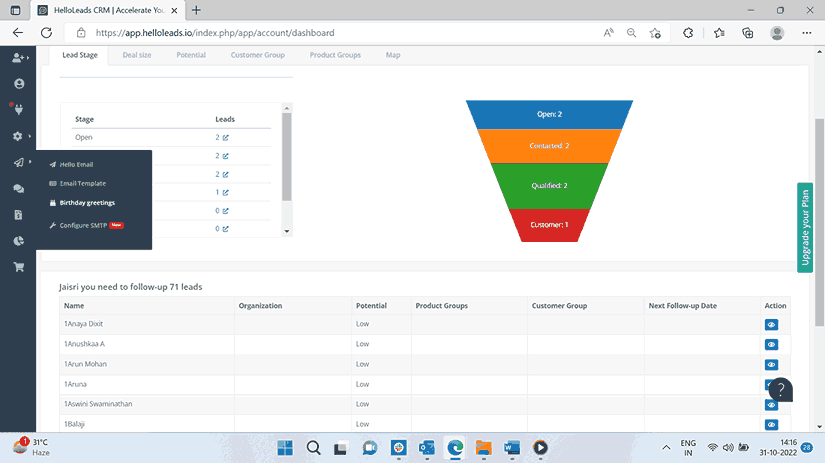The image size is (825, 463).
Task: Open browser collections icon
Action: click(748, 33)
